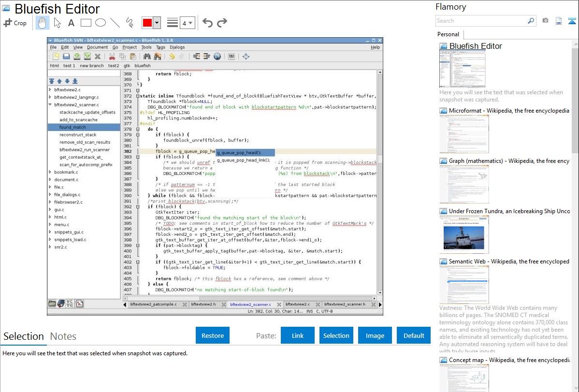Open the color dropdown arrow
Screen dimensions: 579x392
click(x=157, y=23)
